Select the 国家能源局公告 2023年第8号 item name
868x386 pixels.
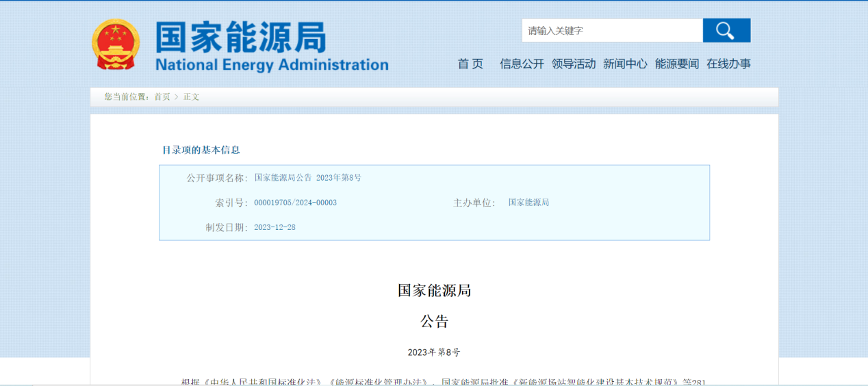[308, 178]
